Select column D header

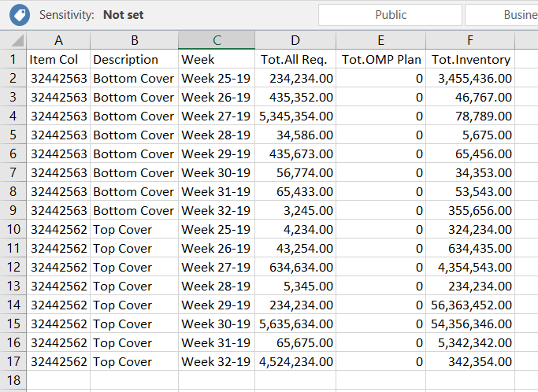click(295, 40)
